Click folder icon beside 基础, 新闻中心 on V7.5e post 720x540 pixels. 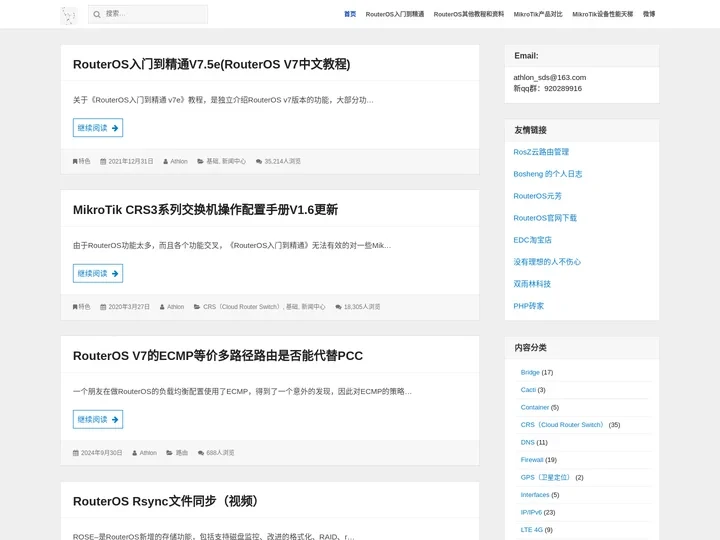(200, 162)
